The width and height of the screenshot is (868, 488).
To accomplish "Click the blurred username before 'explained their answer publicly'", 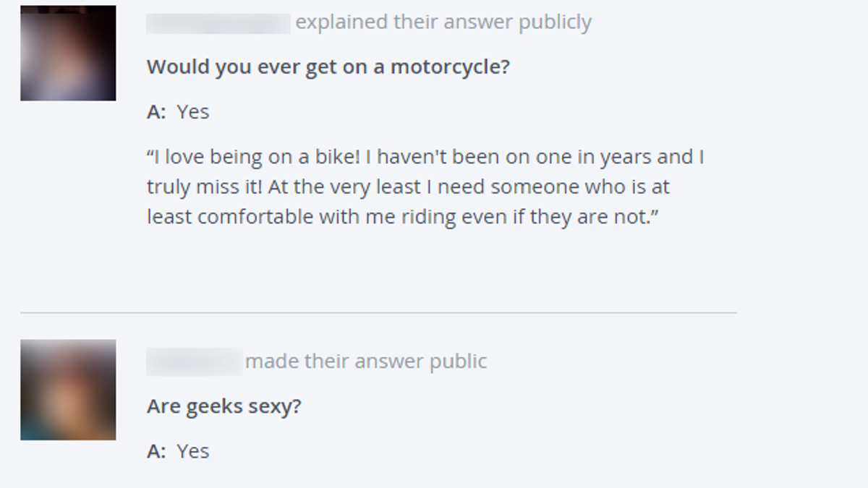I will tap(218, 22).
